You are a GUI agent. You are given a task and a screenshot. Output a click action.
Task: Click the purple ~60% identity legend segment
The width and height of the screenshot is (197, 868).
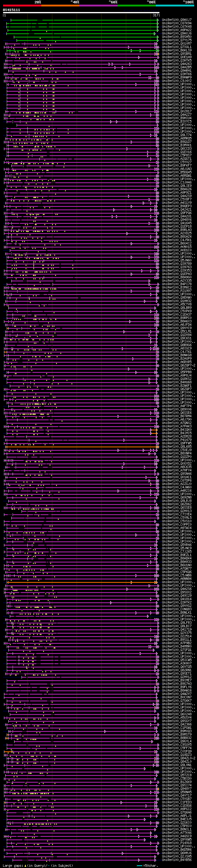click(x=99, y=6)
